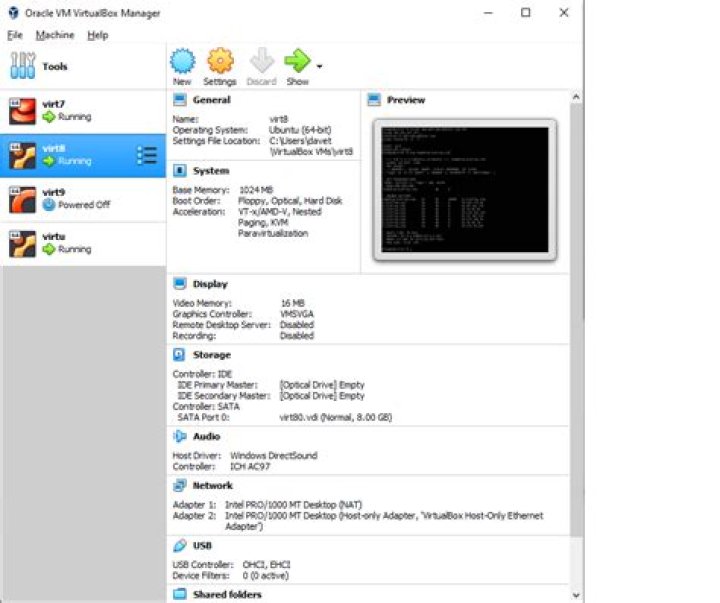Viewport: 720px width, 603px height.
Task: Select the virt7 machine name
Action: (x=54, y=104)
